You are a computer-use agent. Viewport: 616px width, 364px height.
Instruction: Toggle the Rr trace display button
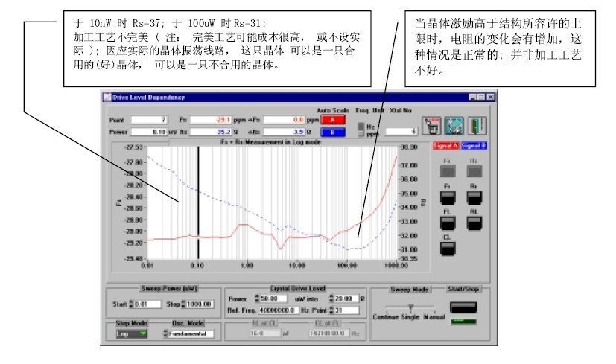[x=474, y=197]
